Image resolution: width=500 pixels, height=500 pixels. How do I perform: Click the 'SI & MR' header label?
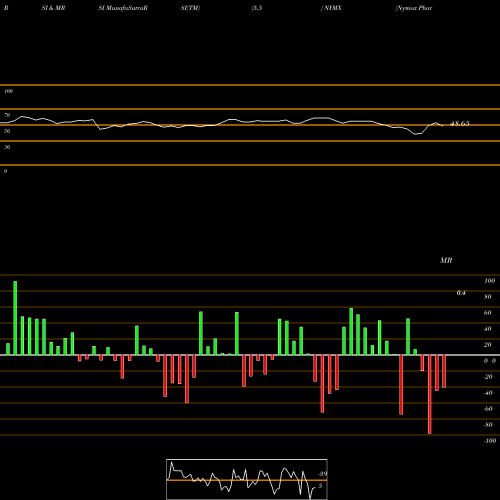[53, 8]
